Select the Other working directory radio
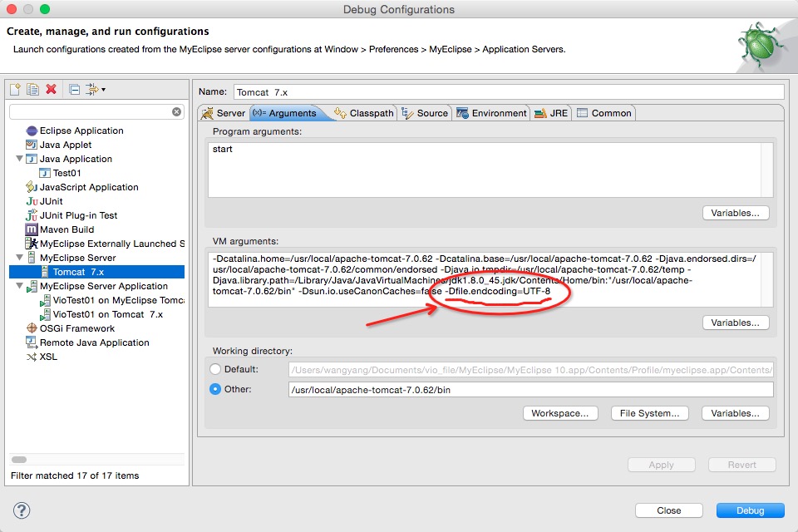The height and width of the screenshot is (532, 798). 215,389
